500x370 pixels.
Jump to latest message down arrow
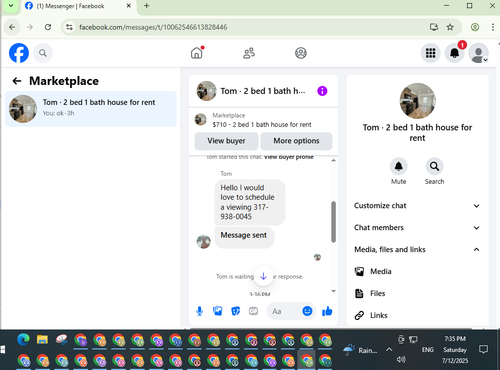pyautogui.click(x=263, y=276)
